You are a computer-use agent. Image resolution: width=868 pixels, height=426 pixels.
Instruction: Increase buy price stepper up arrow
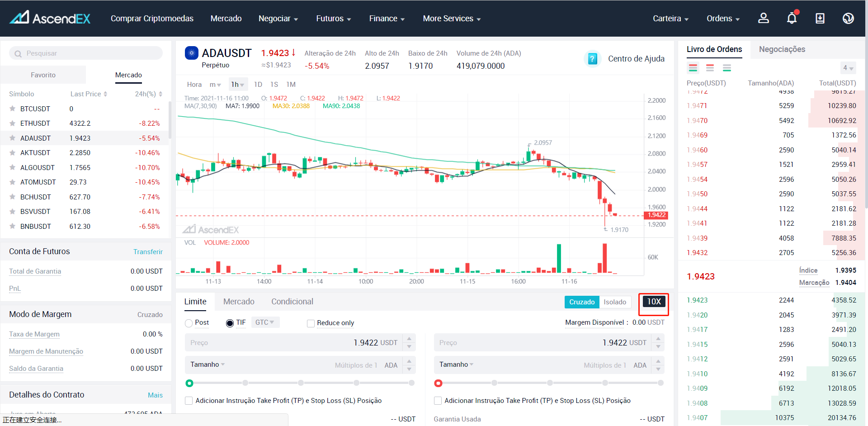(409, 338)
